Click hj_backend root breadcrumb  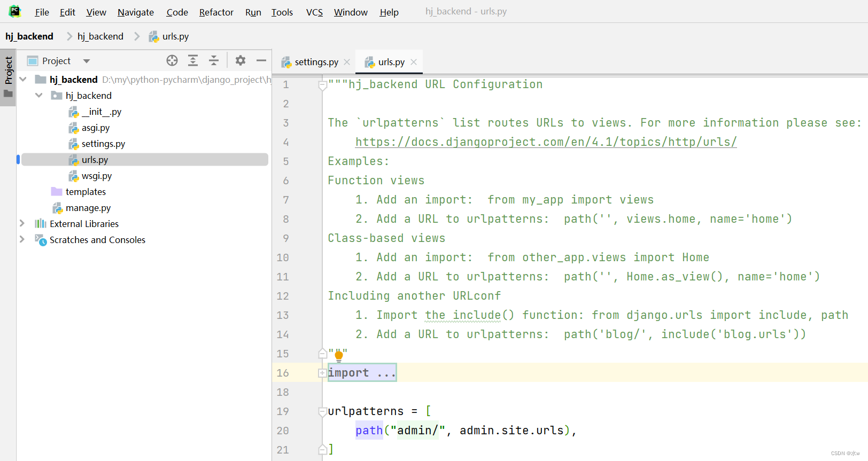click(29, 36)
